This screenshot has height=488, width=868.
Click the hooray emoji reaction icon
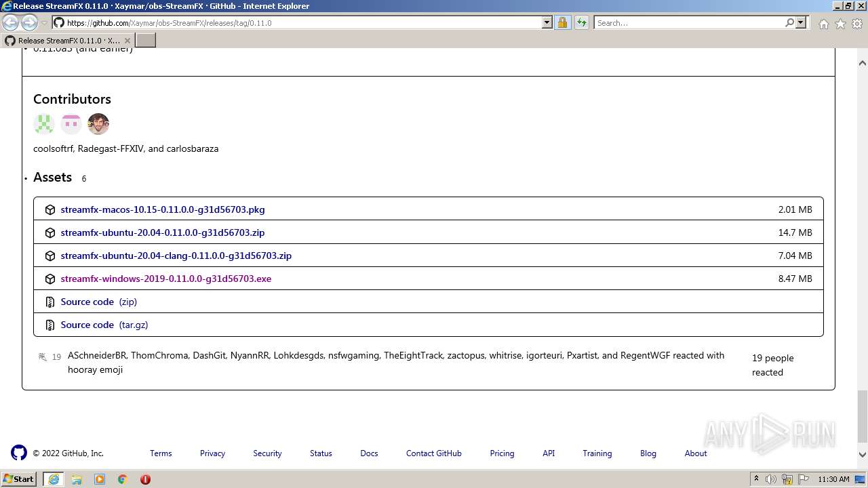tap(43, 357)
